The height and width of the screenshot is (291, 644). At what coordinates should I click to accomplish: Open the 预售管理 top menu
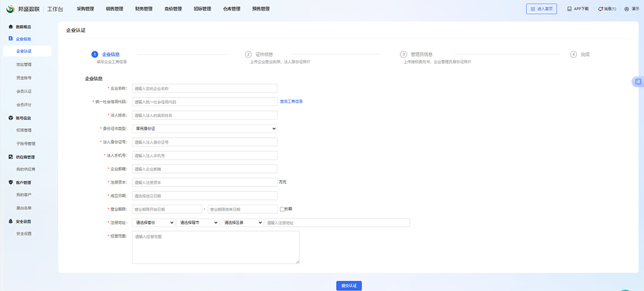point(261,9)
